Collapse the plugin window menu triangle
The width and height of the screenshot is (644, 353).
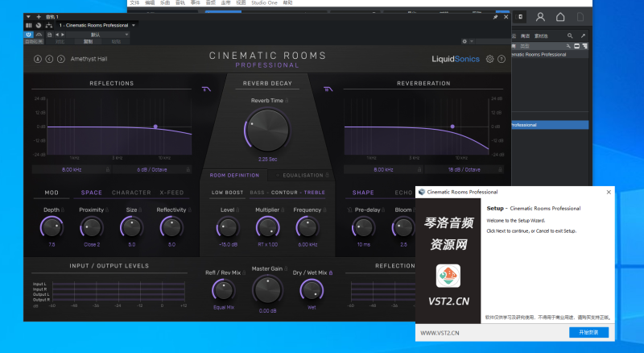pyautogui.click(x=28, y=17)
